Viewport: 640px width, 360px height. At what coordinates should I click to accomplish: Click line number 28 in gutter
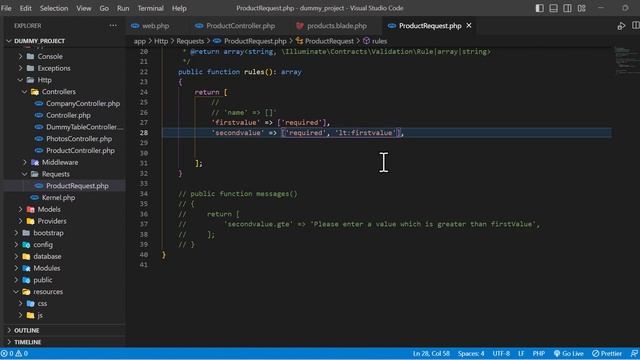[144, 133]
